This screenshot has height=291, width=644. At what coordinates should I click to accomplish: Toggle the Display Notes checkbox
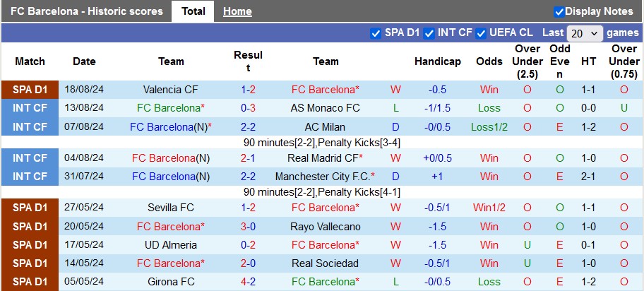coord(559,11)
